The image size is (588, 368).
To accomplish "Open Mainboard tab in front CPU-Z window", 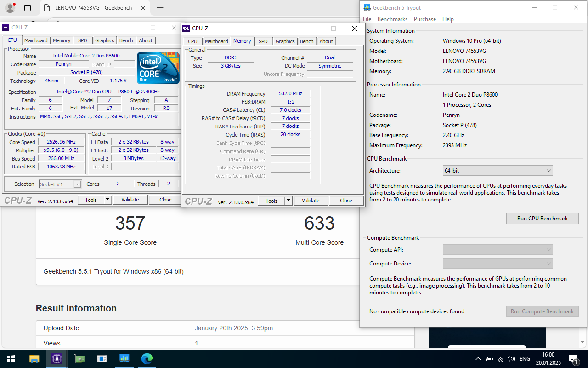I will coord(216,41).
